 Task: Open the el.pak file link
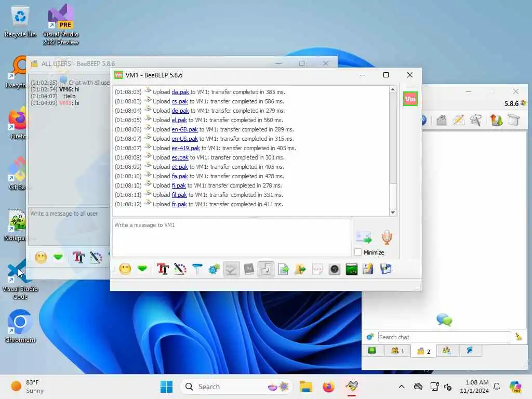(179, 120)
